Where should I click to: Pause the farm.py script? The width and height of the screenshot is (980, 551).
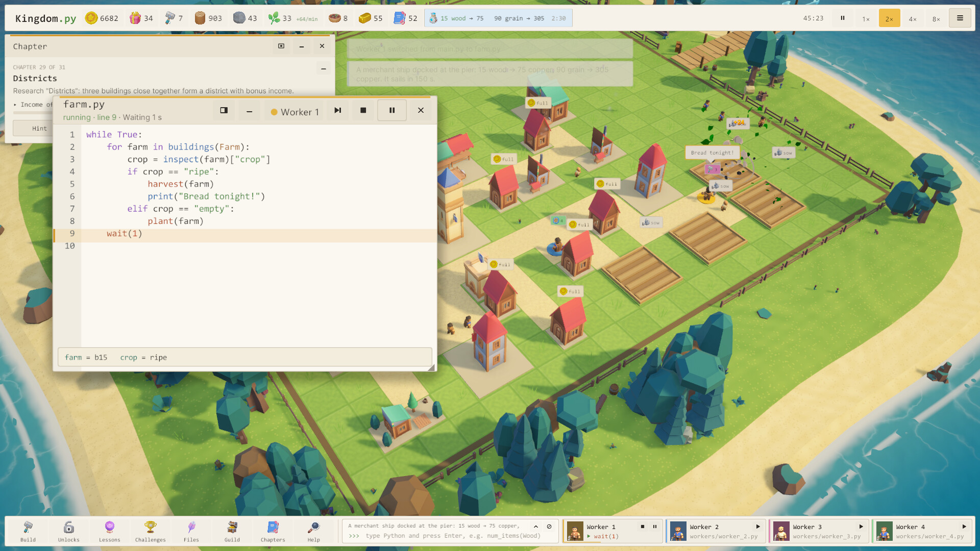coord(392,110)
